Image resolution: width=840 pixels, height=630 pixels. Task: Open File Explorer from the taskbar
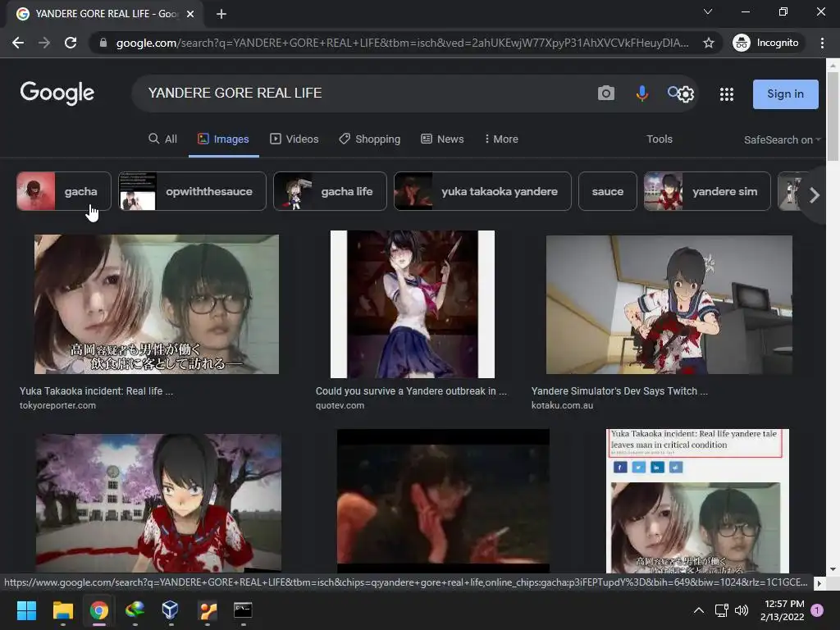point(62,610)
